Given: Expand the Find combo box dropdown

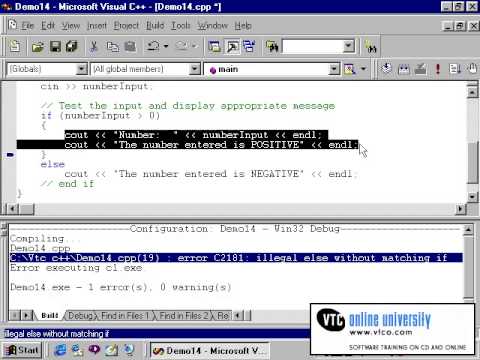Looking at the screenshot, I should coord(349,46).
